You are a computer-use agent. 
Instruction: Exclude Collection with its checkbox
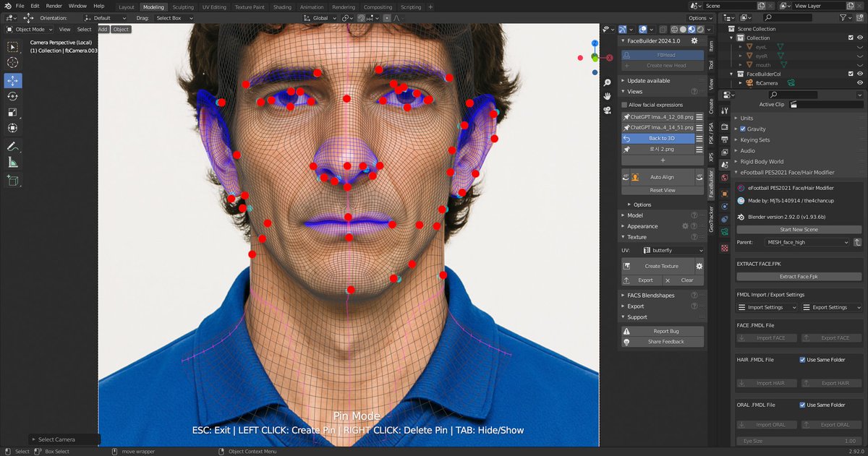point(851,38)
